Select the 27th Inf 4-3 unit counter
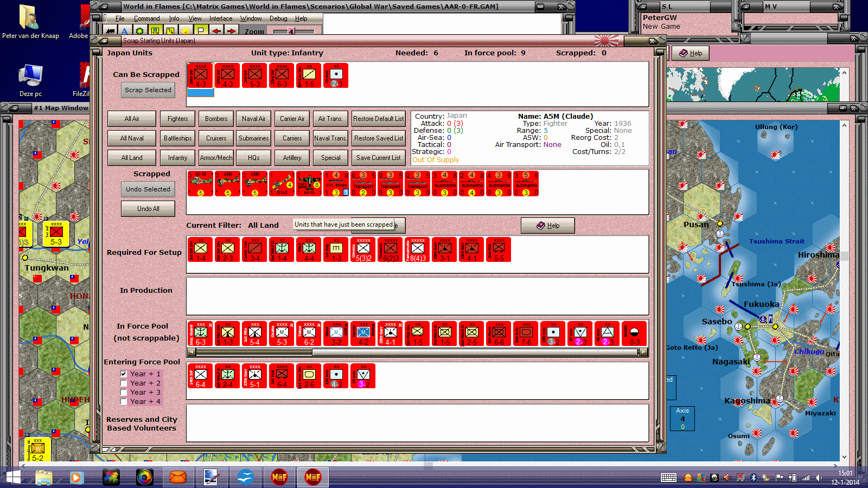Image resolution: width=868 pixels, height=488 pixels. tap(227, 75)
